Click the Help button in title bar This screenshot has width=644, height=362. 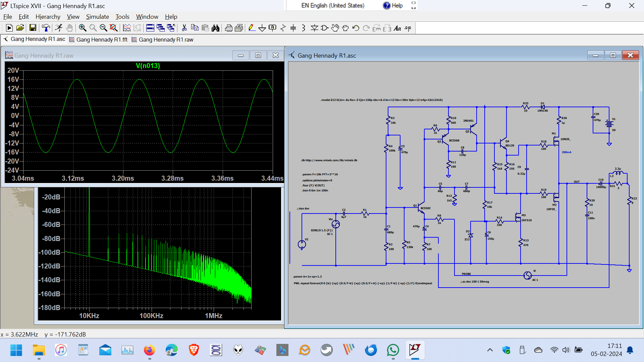click(x=393, y=5)
